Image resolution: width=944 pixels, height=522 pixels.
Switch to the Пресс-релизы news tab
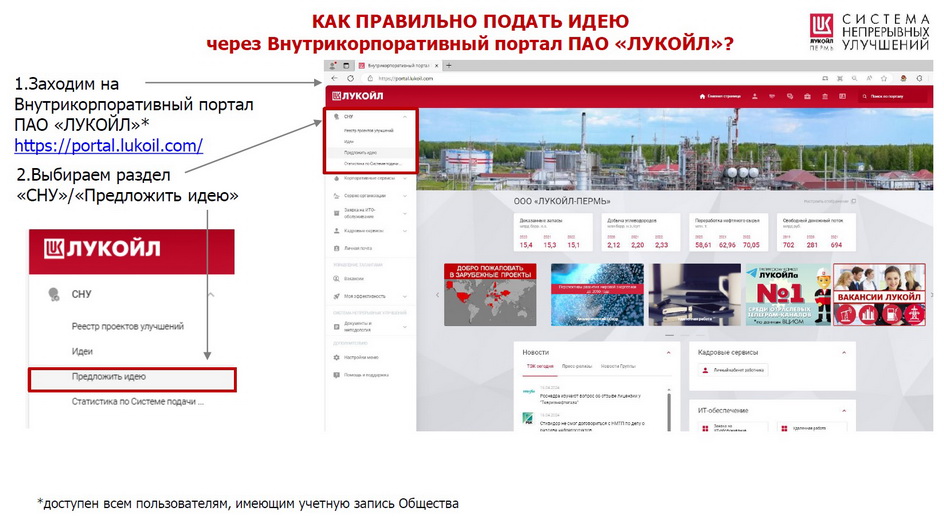pyautogui.click(x=575, y=367)
